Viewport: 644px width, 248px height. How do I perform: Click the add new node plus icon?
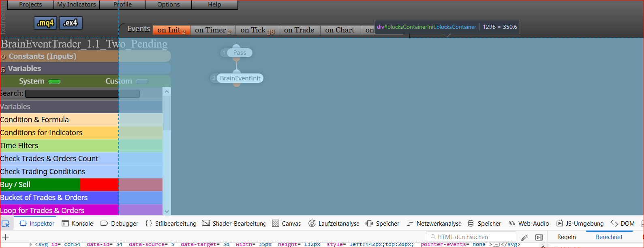point(6,237)
